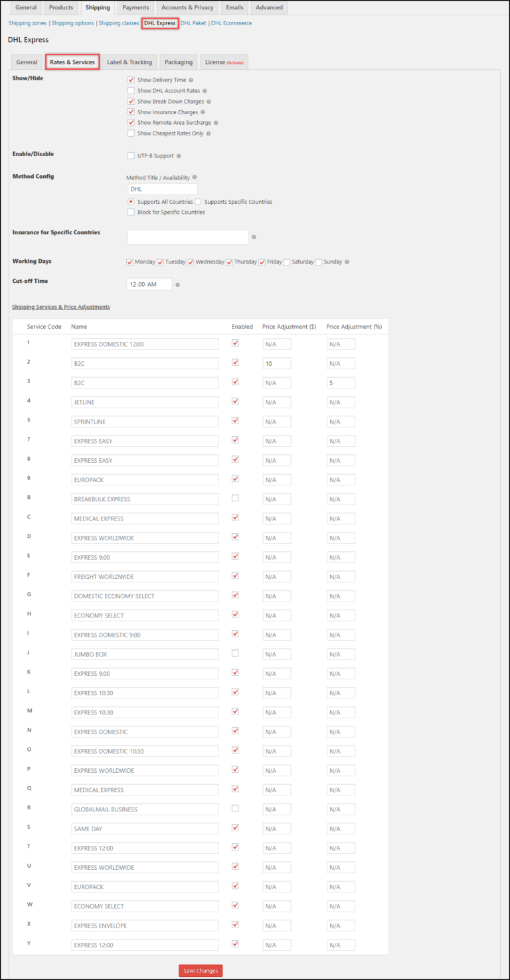View tooltip next to Cut-off Time field
This screenshot has width=510, height=980.
178,284
